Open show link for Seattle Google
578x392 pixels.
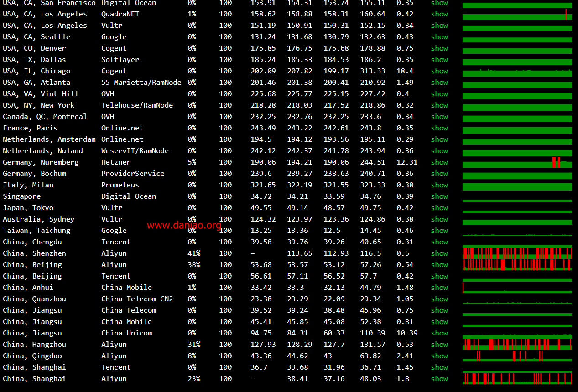[x=439, y=37]
